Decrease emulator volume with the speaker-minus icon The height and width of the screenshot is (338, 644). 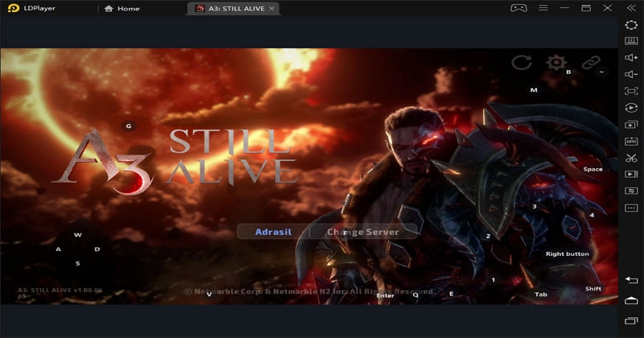pyautogui.click(x=631, y=75)
